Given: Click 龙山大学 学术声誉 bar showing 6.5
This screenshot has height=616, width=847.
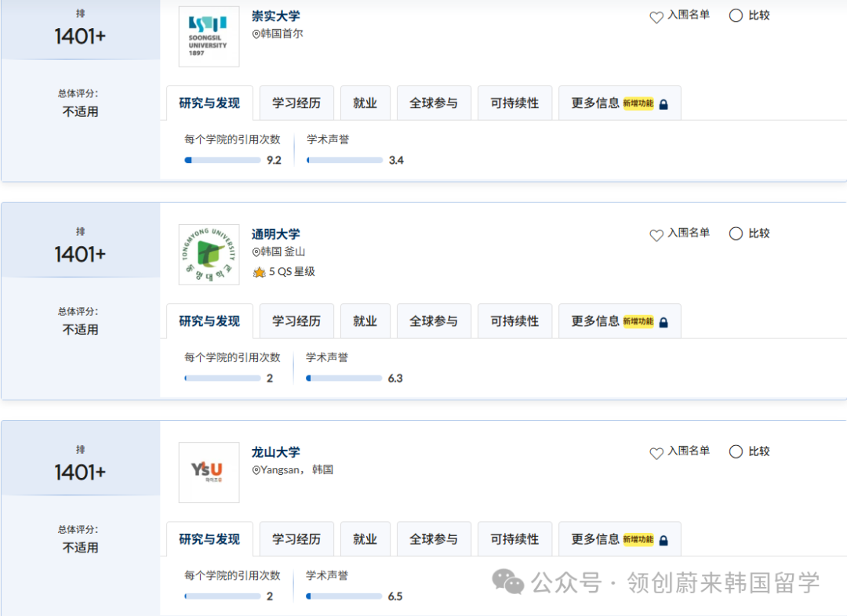Looking at the screenshot, I should [344, 596].
